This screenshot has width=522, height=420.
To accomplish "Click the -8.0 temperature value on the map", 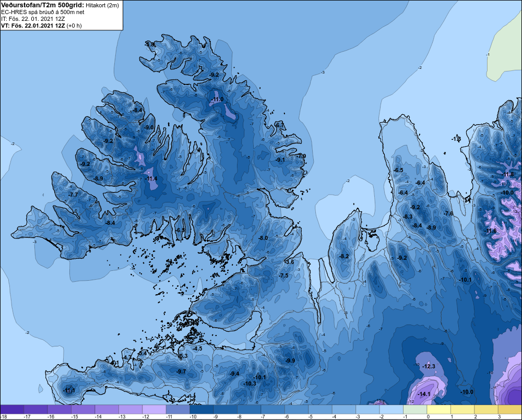I will 263,238.
